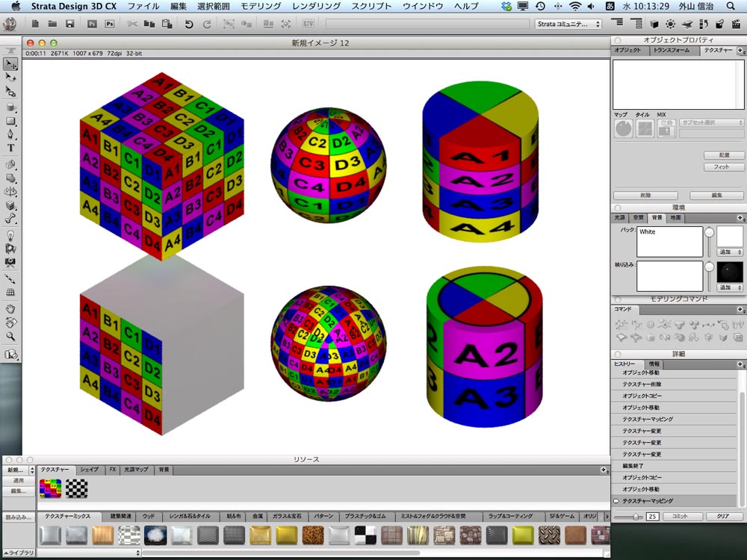Click the 適用 button in Resources
747x560 pixels.
[x=19, y=481]
